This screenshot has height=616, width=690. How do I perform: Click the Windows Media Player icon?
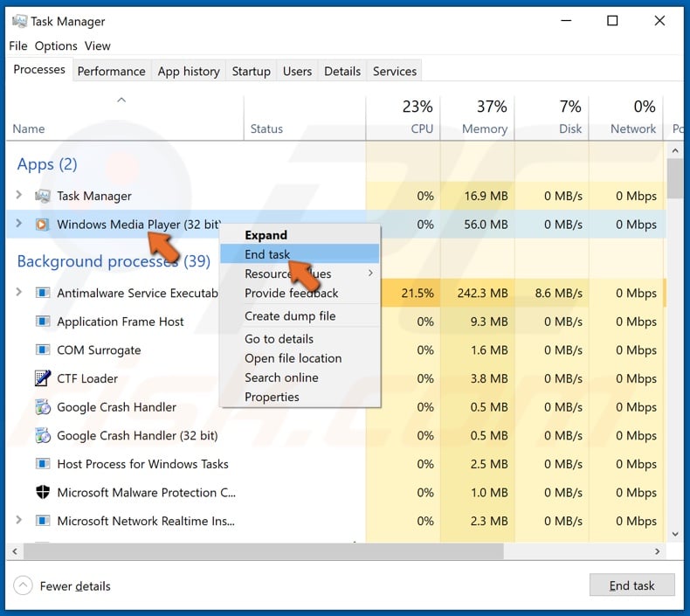[x=42, y=225]
